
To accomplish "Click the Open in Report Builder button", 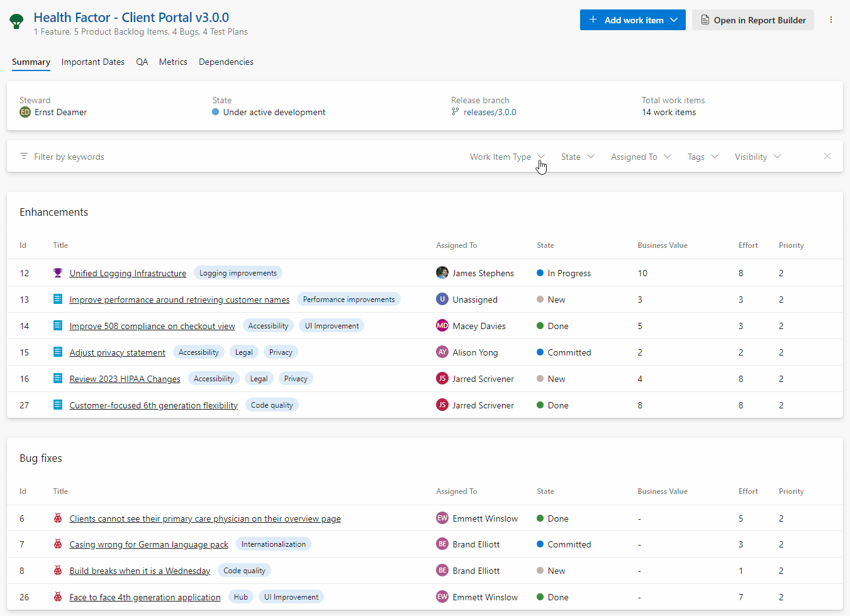I will pyautogui.click(x=752, y=20).
